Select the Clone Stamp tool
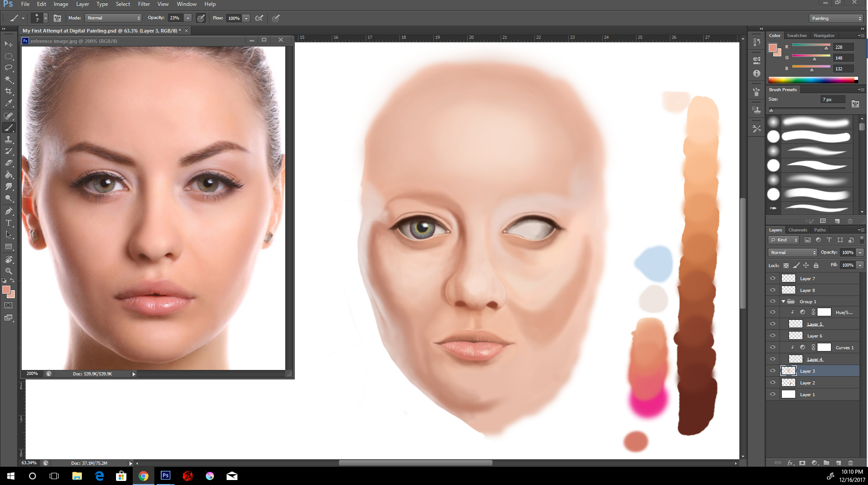The height and width of the screenshot is (485, 868). (x=9, y=139)
